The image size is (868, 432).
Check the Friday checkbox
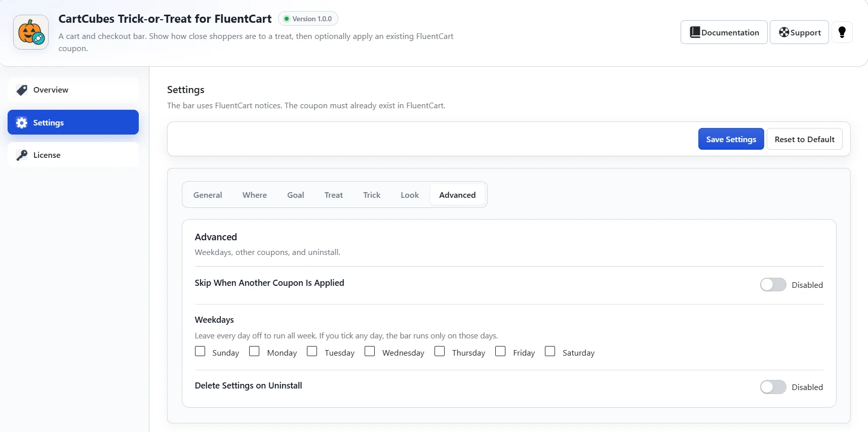click(x=500, y=351)
